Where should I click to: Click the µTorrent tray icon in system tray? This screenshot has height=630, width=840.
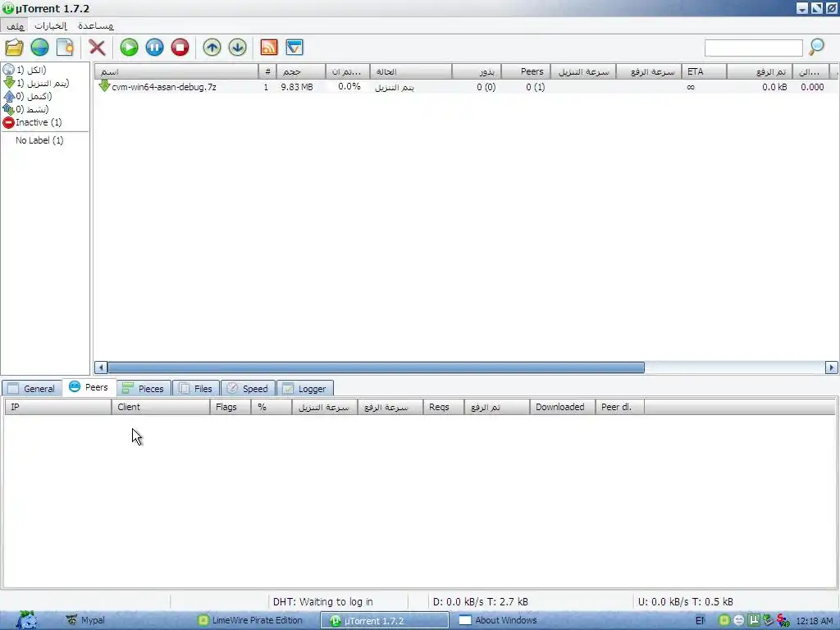tap(754, 620)
